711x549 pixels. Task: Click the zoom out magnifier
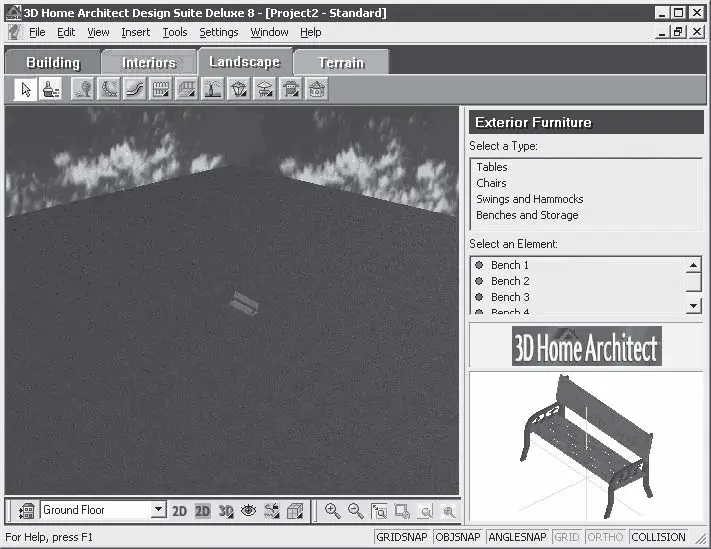(355, 511)
